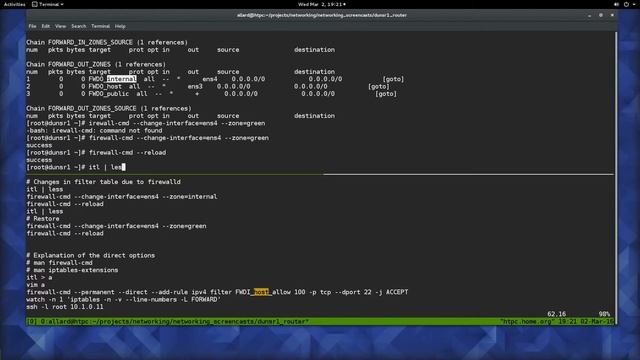Click the '[goto]' at end of FWDO_public row
The height and width of the screenshot is (360, 640).
coord(386,93)
